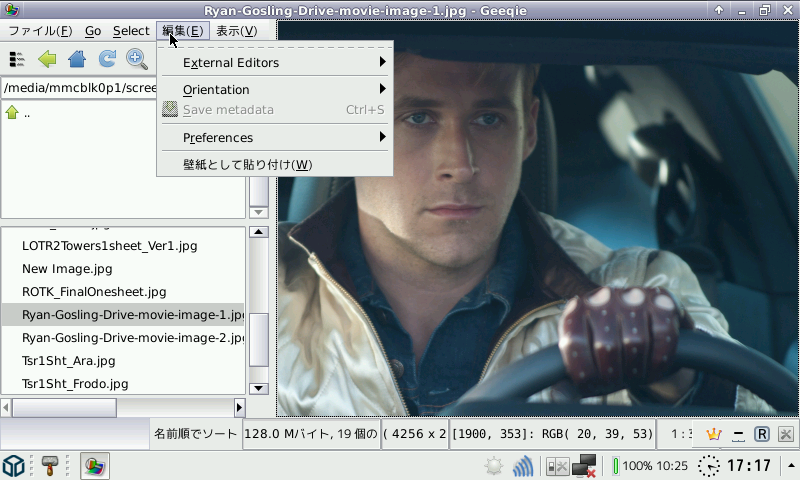The image size is (800, 480).
Task: Click the menu tear-off dashed line
Action: 276,47
